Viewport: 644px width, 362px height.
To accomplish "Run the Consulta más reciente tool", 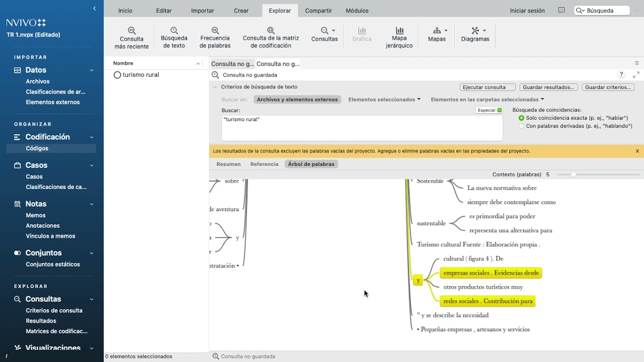I will 131,38.
